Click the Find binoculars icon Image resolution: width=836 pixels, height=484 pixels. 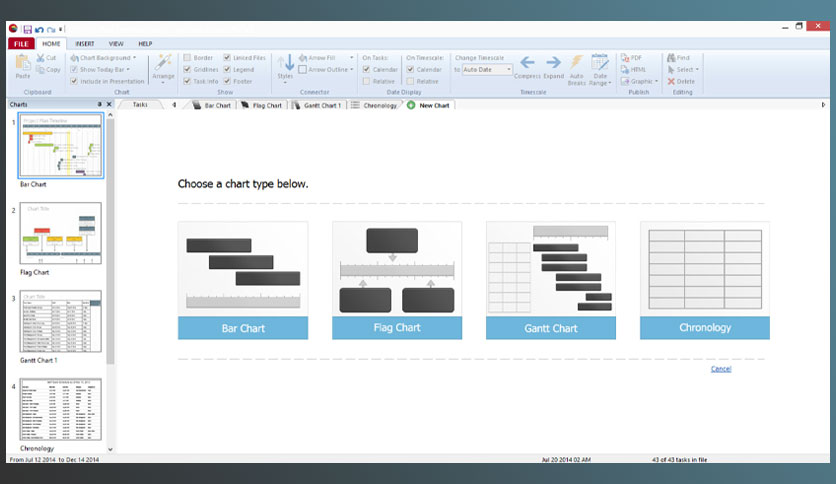point(671,58)
